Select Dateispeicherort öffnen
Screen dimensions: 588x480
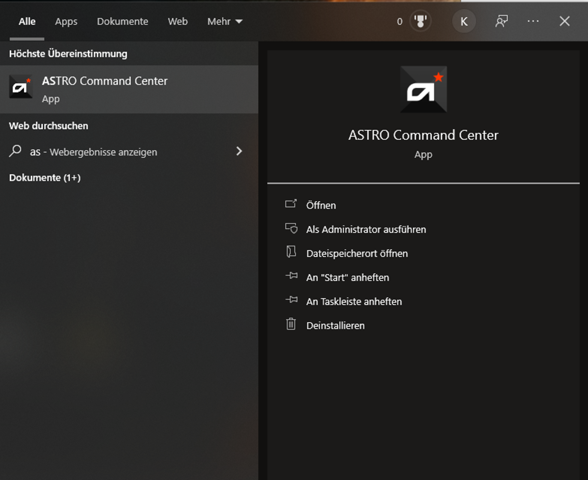(x=357, y=254)
